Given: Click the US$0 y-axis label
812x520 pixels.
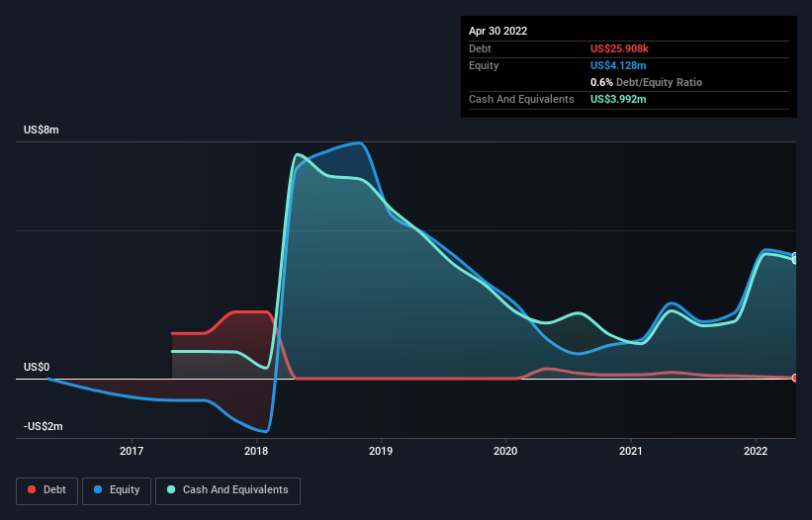Looking at the screenshot, I should pyautogui.click(x=37, y=368).
